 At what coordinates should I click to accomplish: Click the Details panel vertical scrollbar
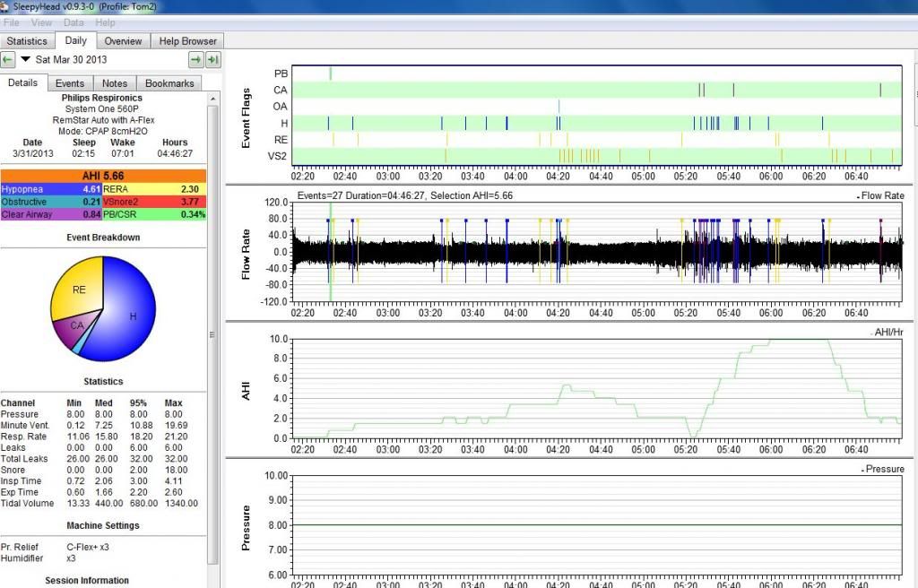pyautogui.click(x=212, y=332)
